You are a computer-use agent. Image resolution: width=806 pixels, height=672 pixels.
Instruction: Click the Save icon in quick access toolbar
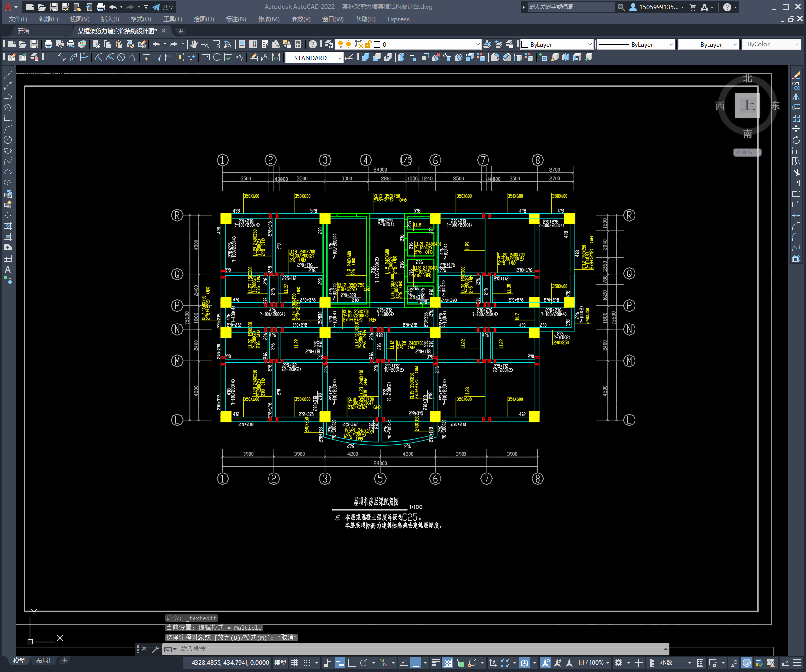[54, 7]
